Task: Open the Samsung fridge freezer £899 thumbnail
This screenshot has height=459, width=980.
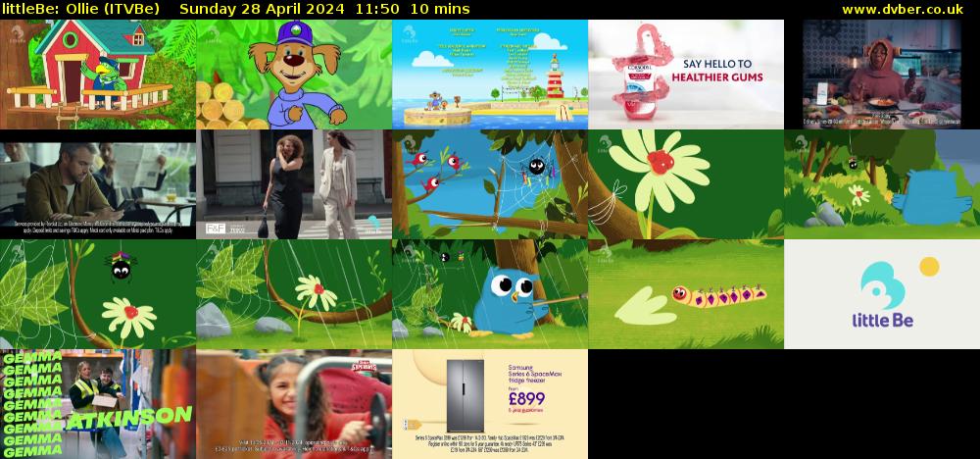Action: tap(490, 404)
